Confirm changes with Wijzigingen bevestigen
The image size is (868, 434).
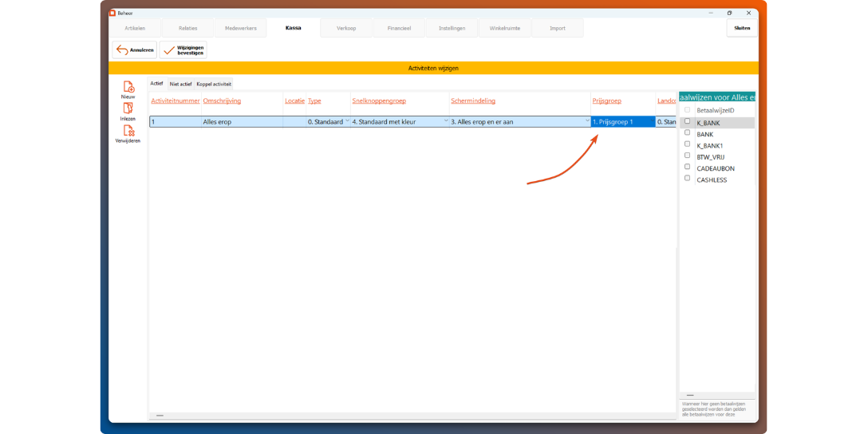183,50
